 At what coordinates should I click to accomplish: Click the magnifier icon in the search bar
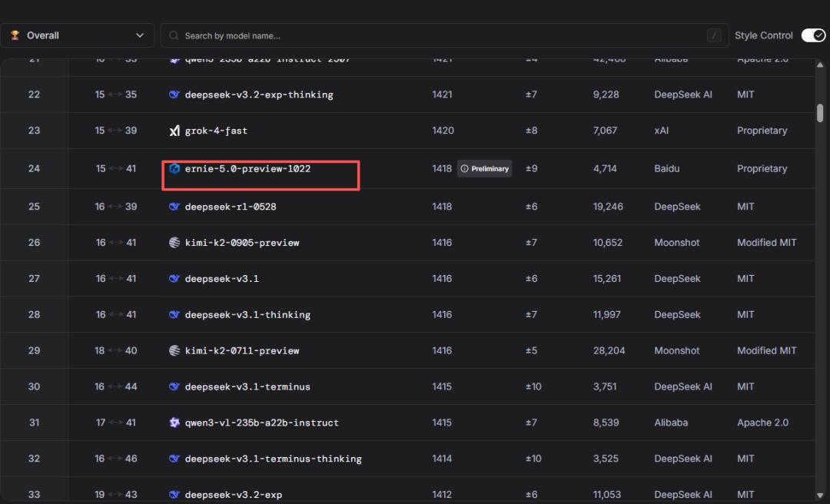pos(174,35)
